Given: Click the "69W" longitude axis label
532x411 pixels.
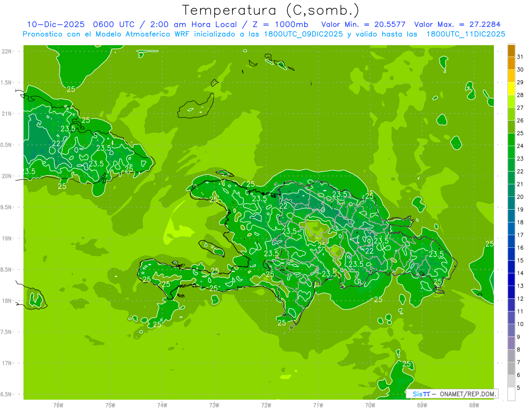Looking at the screenshot, I should pos(422,405).
